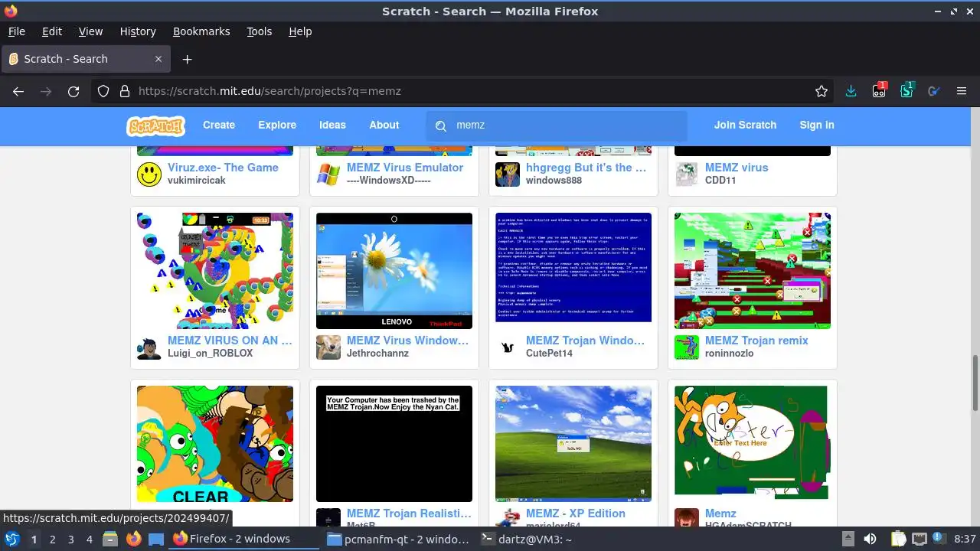Screen dimensions: 980x551
Task: Click the padlock site security icon
Action: 125,91
